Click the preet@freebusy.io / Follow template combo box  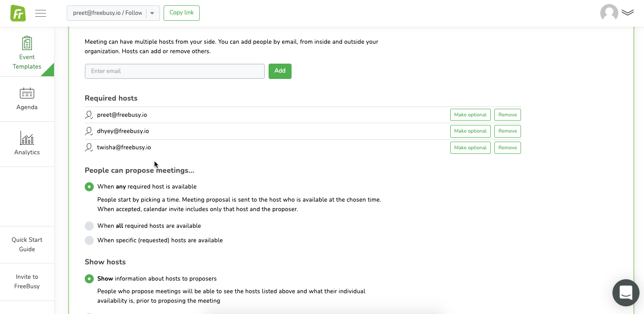113,13
